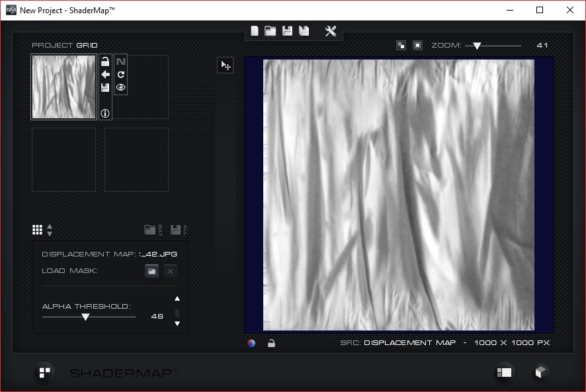Select the cursor move tool icon
The height and width of the screenshot is (392, 586).
click(x=226, y=65)
